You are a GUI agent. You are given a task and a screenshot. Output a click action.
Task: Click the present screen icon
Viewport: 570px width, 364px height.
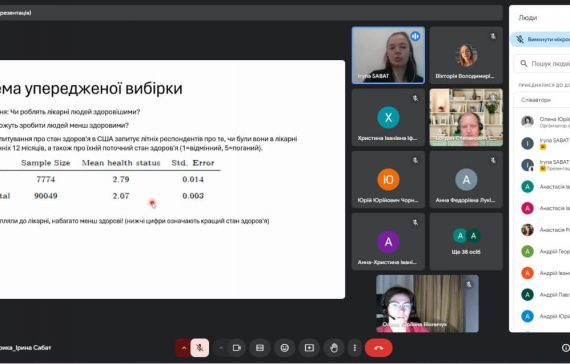(309, 348)
